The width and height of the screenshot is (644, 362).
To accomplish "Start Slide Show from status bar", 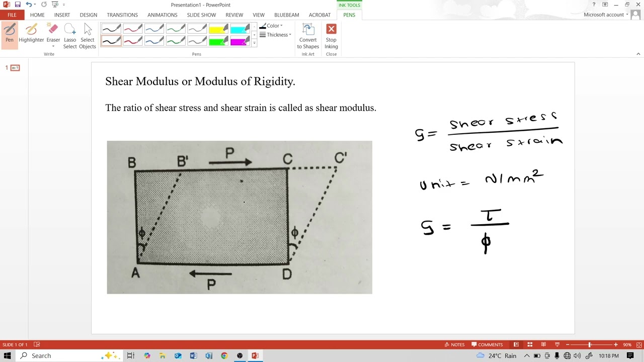I will (557, 344).
